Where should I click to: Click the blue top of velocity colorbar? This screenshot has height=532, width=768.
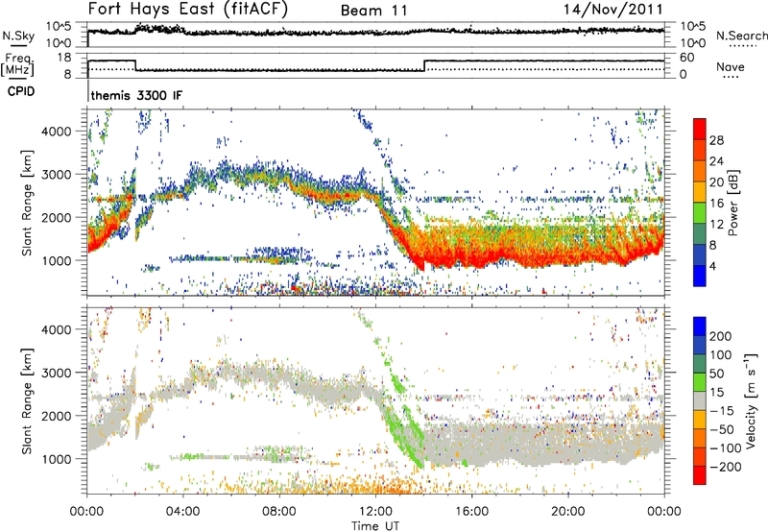[700, 326]
